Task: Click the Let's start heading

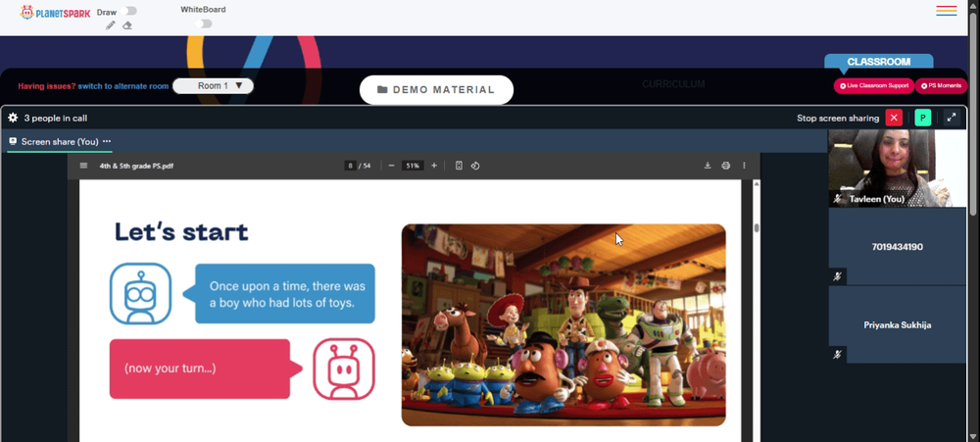Action: click(x=181, y=232)
